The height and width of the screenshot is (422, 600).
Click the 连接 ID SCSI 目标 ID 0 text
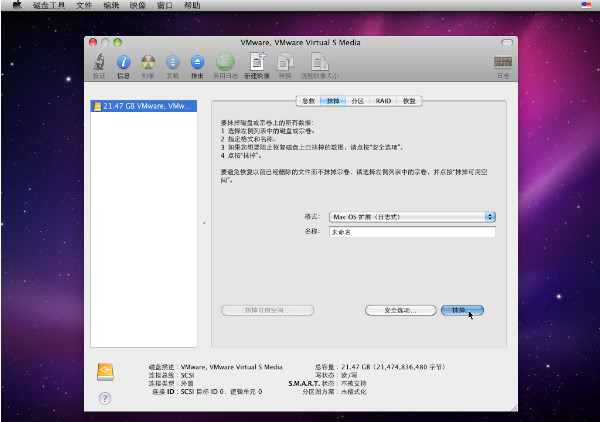(207, 391)
